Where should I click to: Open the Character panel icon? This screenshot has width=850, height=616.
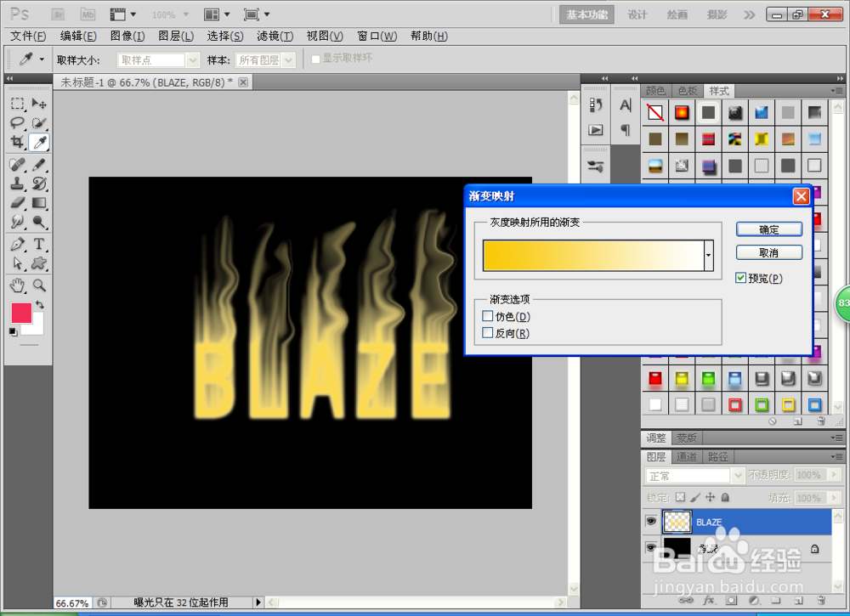click(625, 105)
